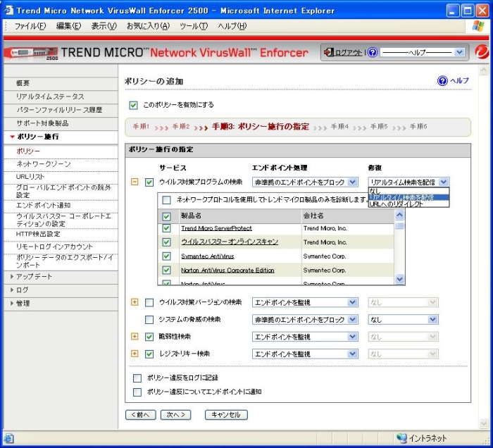Open endpoint action dropdown for ウイルス対策プログラムの検索
The height and width of the screenshot is (448, 493).
305,182
